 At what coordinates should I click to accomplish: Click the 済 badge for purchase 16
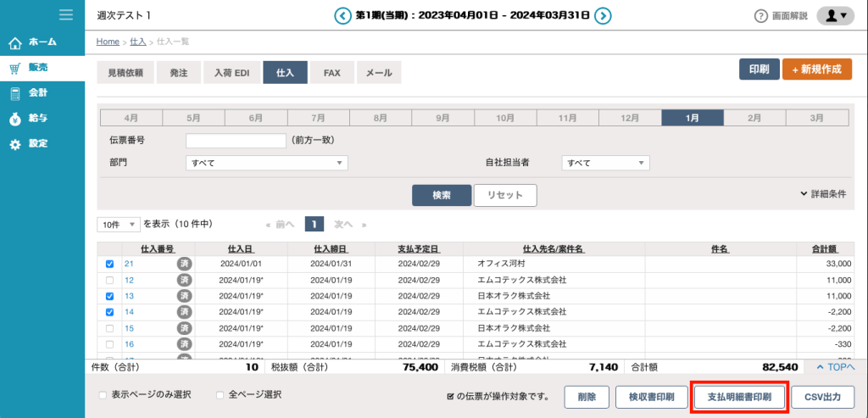[x=184, y=344]
